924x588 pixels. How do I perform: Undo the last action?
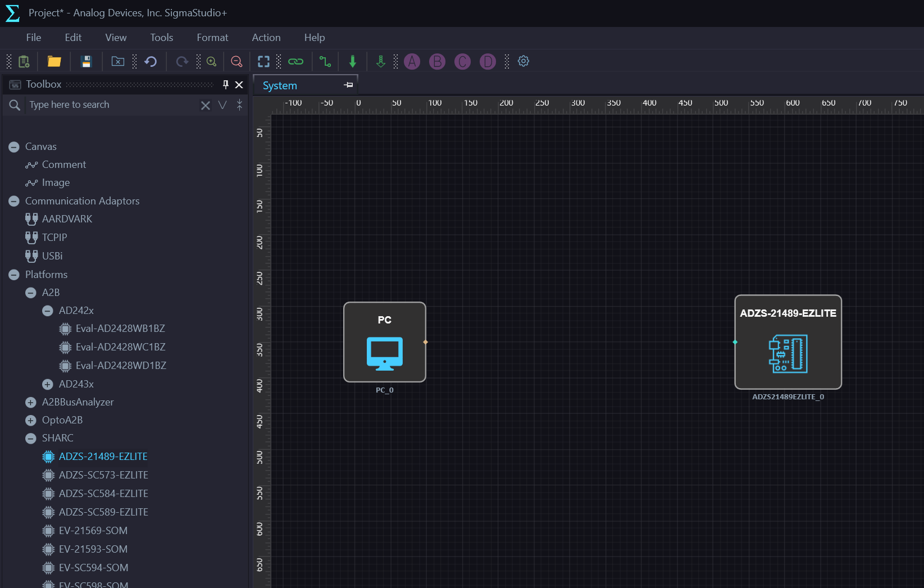click(151, 61)
